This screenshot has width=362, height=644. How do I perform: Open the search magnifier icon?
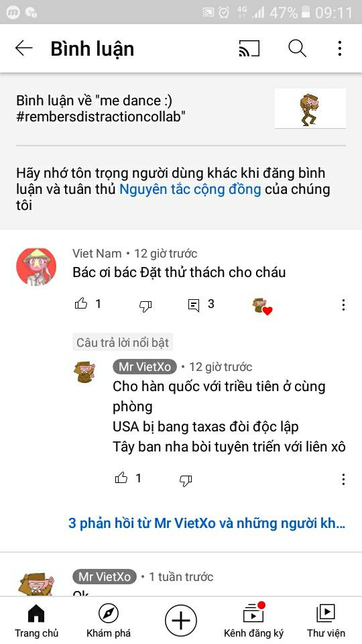297,48
